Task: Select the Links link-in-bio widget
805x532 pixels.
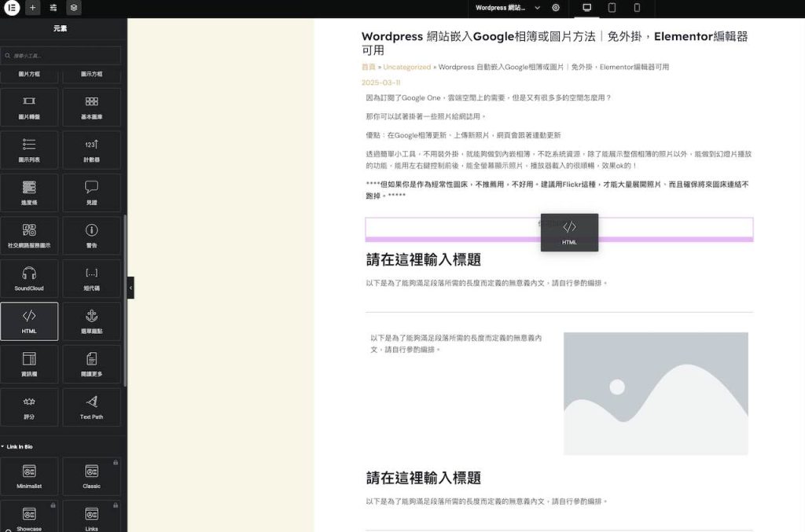Action: (x=92, y=516)
